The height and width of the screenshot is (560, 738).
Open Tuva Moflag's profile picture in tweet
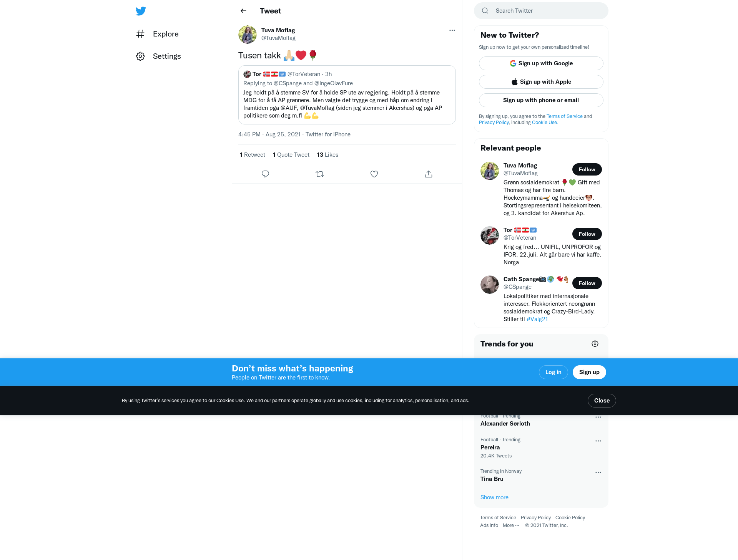pos(248,35)
